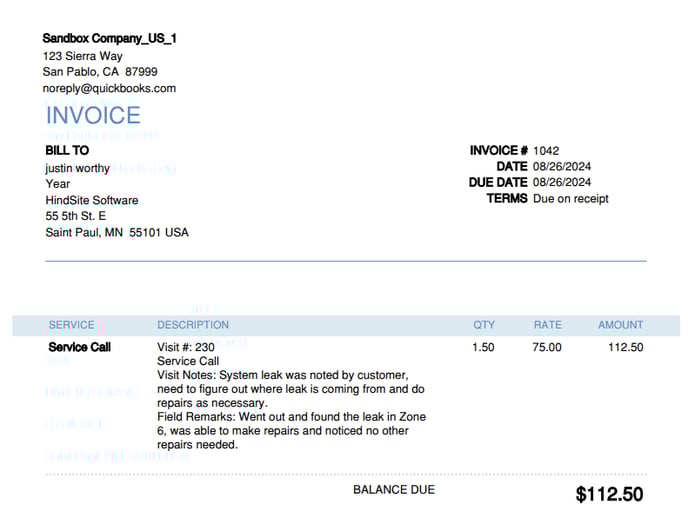Click the Due on receipt terms

tap(571, 199)
